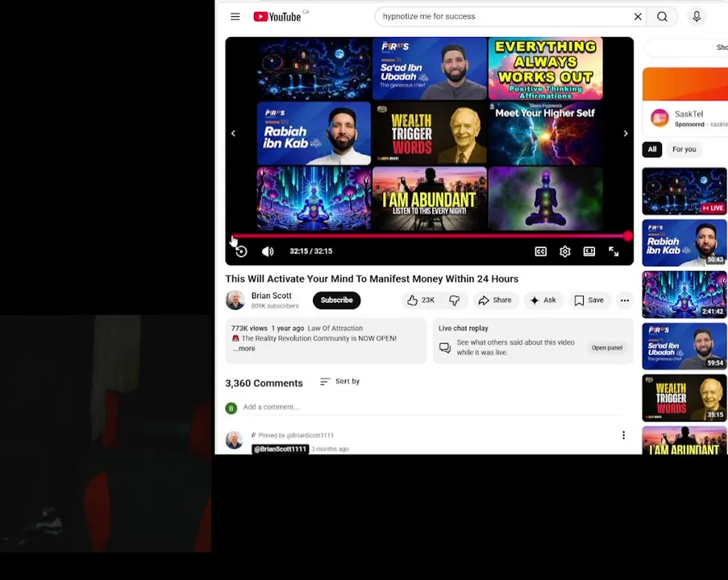
Task: Enter full screen mode
Action: [x=614, y=251]
